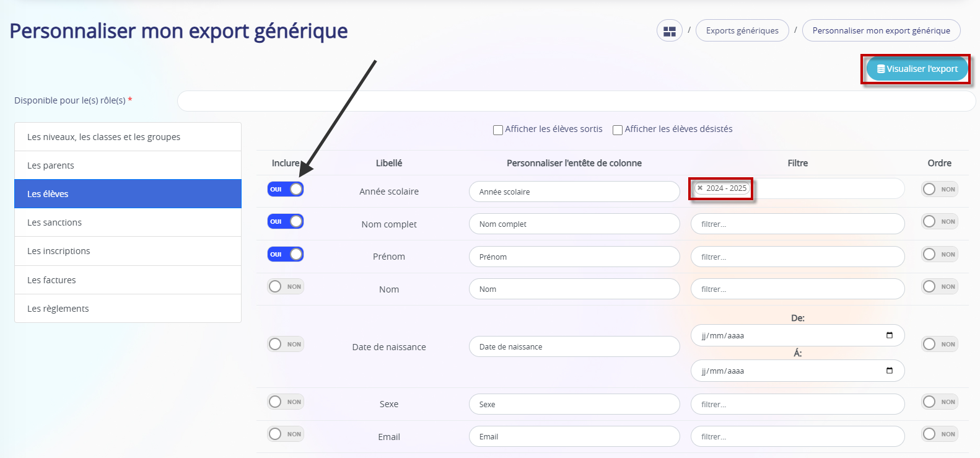The height and width of the screenshot is (458, 980).
Task: Switch on Ordre for the Nom row
Action: click(940, 286)
